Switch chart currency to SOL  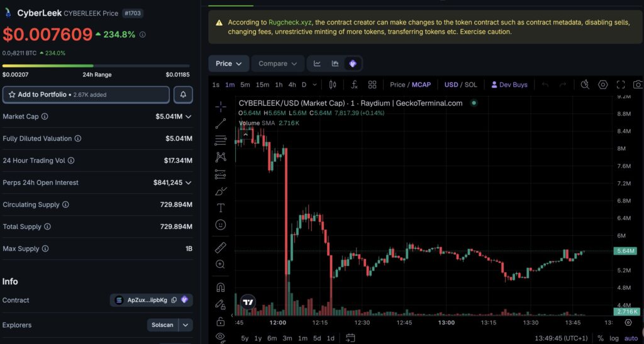[x=470, y=84]
